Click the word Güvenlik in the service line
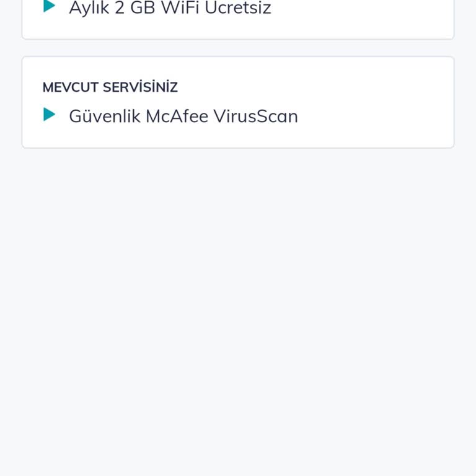The image size is (476, 476). point(105,117)
